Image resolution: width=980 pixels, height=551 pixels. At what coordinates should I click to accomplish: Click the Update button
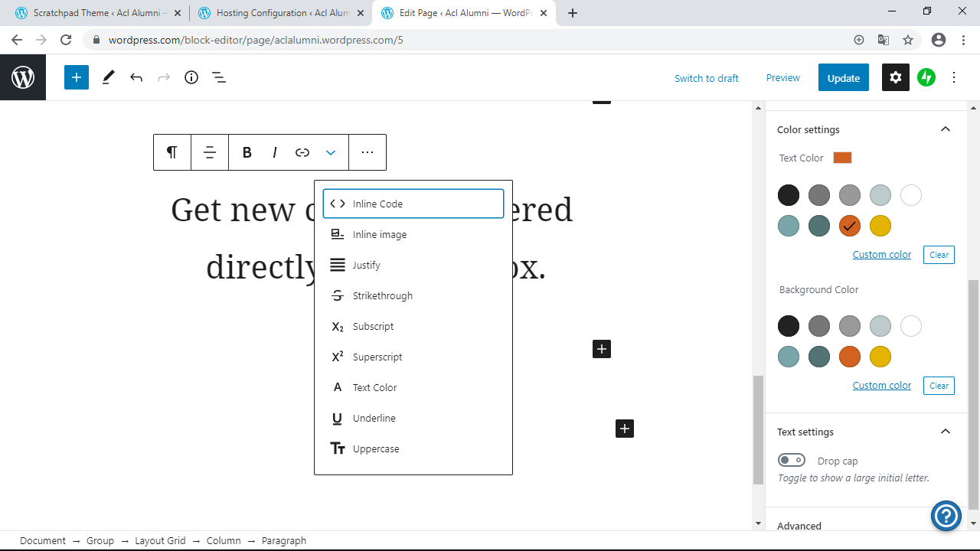click(x=843, y=77)
